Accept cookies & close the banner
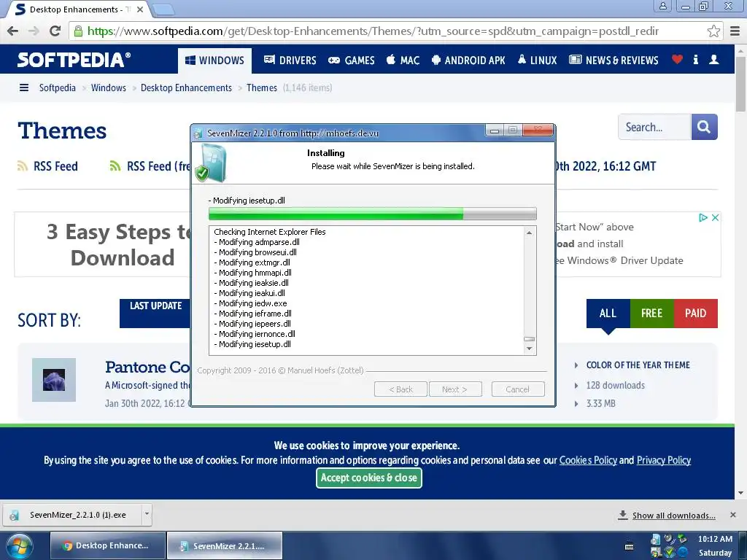This screenshot has height=560, width=747. point(368,478)
